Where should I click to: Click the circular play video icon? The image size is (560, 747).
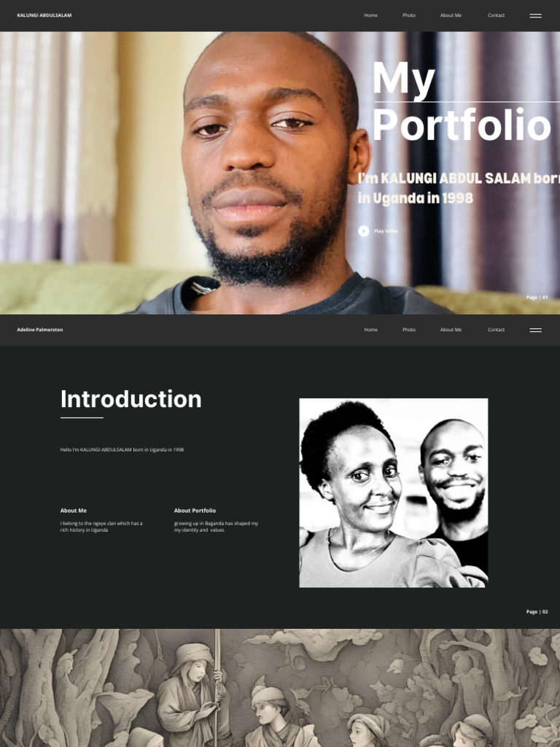(363, 231)
